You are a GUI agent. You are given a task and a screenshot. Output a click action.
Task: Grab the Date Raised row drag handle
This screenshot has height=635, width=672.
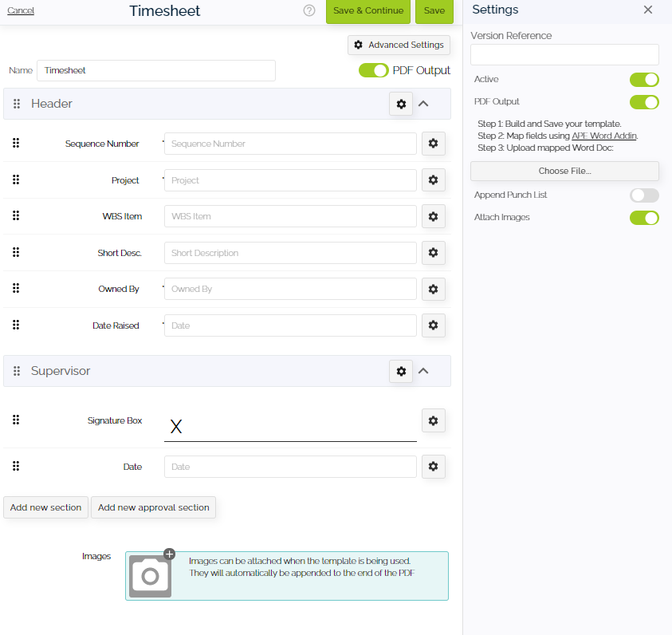click(16, 325)
